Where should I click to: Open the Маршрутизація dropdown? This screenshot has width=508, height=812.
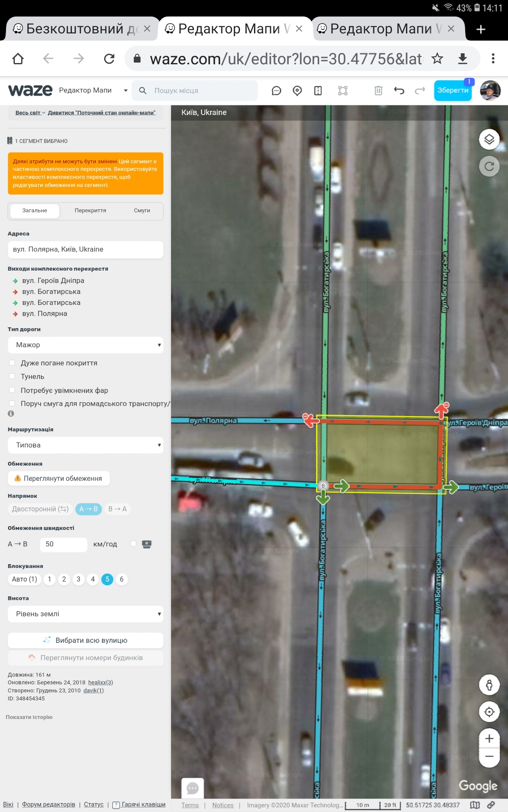[86, 445]
